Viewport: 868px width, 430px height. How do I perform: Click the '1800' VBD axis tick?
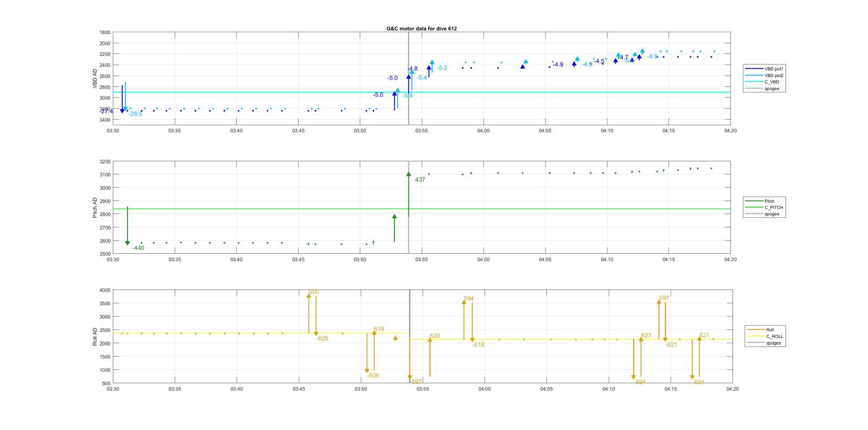(x=105, y=32)
